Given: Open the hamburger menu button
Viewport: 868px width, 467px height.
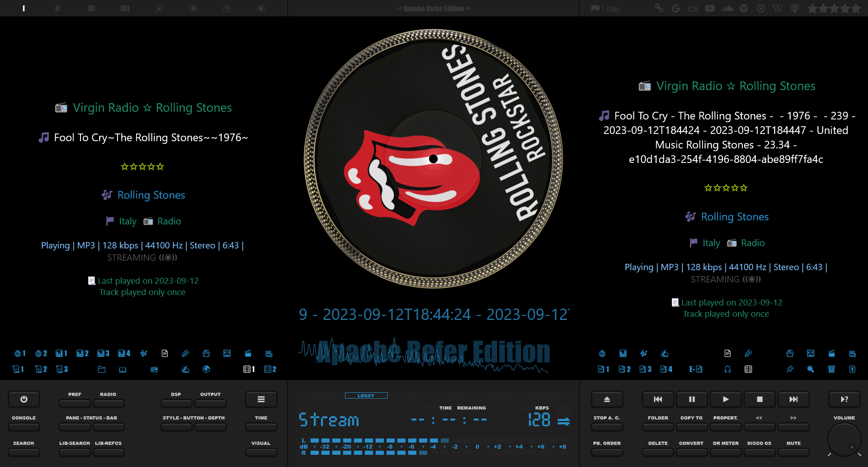Looking at the screenshot, I should pos(261,399).
